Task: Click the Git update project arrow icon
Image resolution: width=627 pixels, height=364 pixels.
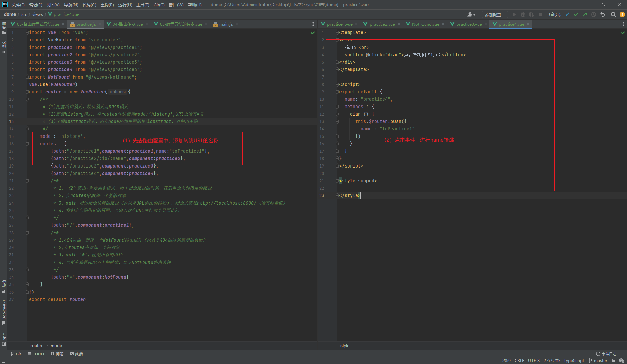Action: tap(567, 14)
